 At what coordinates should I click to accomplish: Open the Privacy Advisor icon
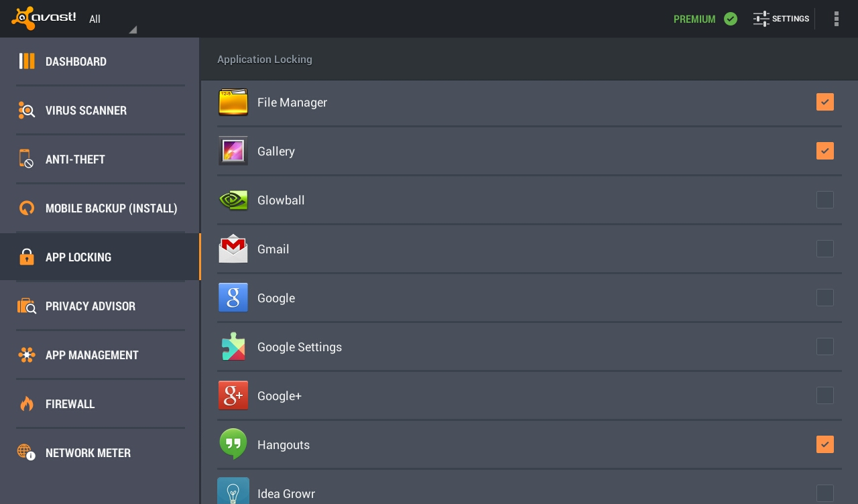pos(27,306)
